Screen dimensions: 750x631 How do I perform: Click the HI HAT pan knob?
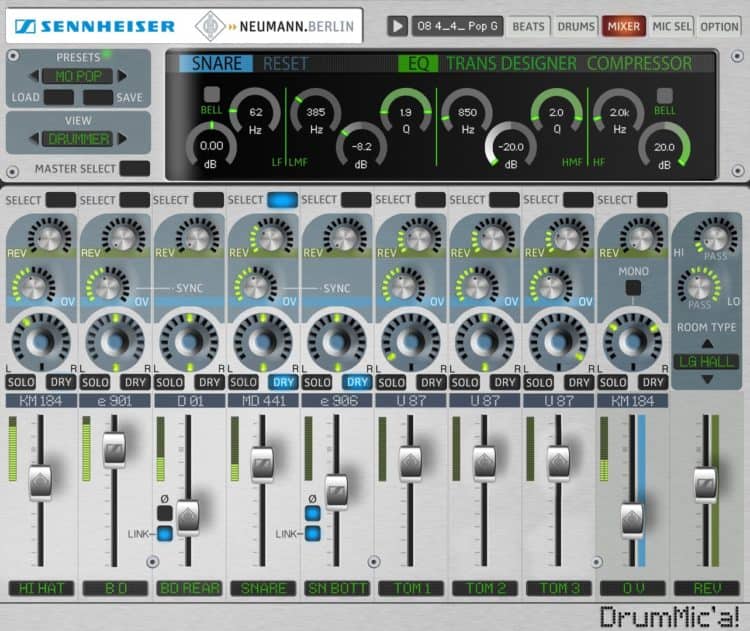[x=41, y=342]
